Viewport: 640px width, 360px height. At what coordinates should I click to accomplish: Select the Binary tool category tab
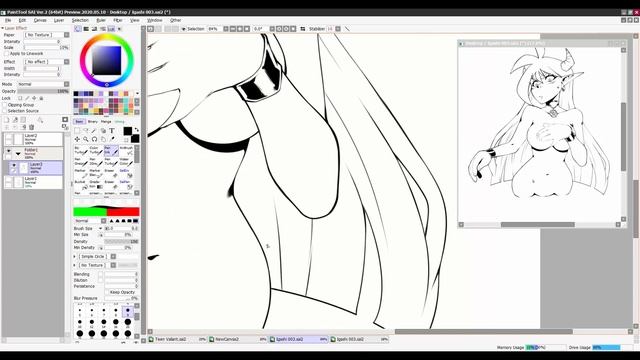(x=93, y=122)
